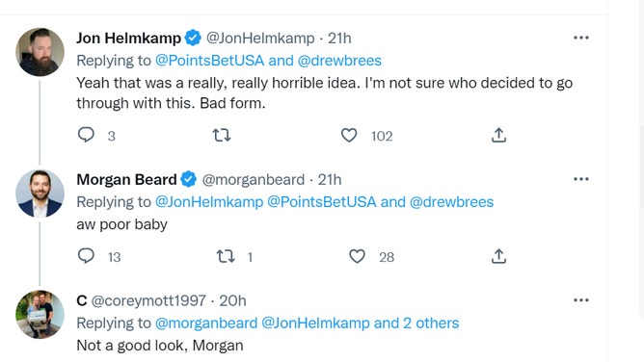Open the @coreymott1997 handle

pyautogui.click(x=148, y=301)
